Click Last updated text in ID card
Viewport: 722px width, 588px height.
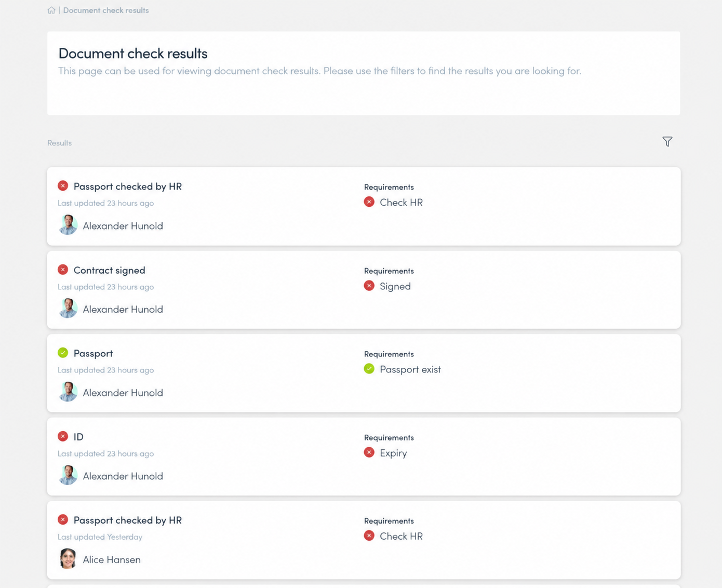pyautogui.click(x=105, y=453)
